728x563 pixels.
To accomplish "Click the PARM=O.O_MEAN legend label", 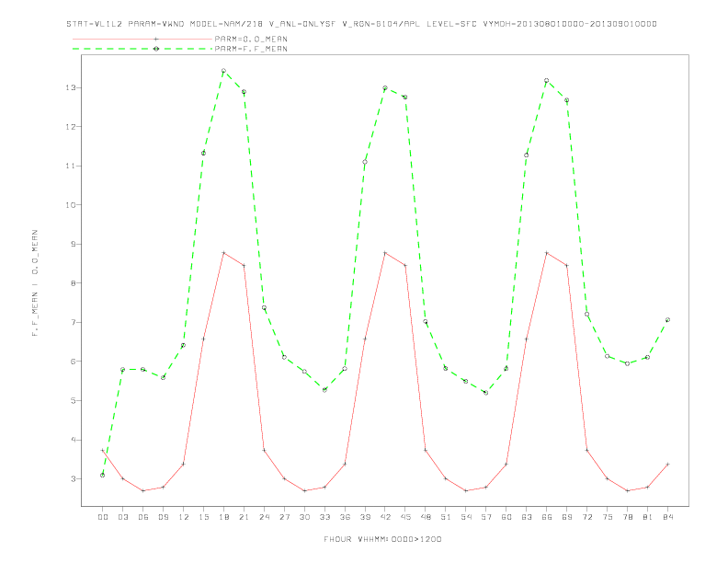I will 251,39.
